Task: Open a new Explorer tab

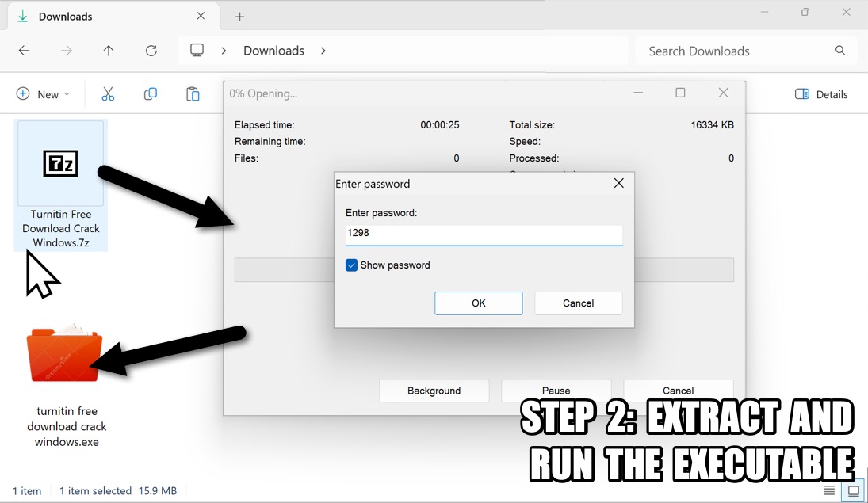Action: pyautogui.click(x=239, y=17)
